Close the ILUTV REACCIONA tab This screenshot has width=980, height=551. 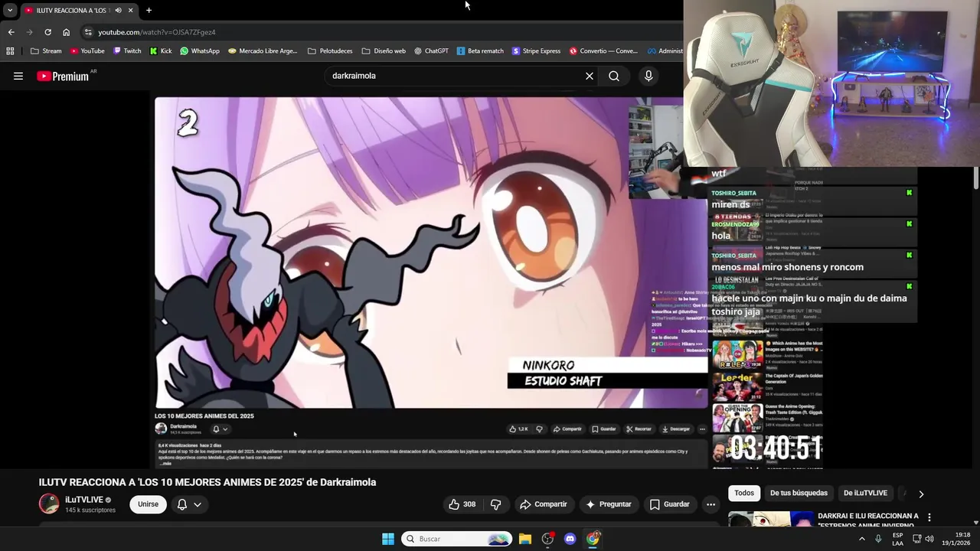[130, 10]
